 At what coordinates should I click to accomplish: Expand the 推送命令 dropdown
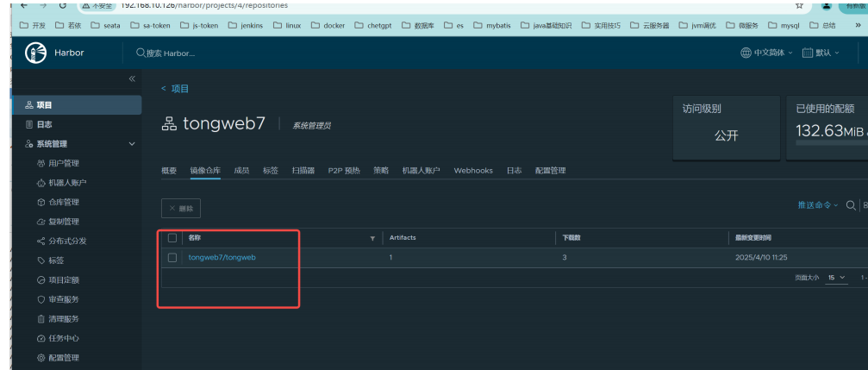[x=818, y=205]
